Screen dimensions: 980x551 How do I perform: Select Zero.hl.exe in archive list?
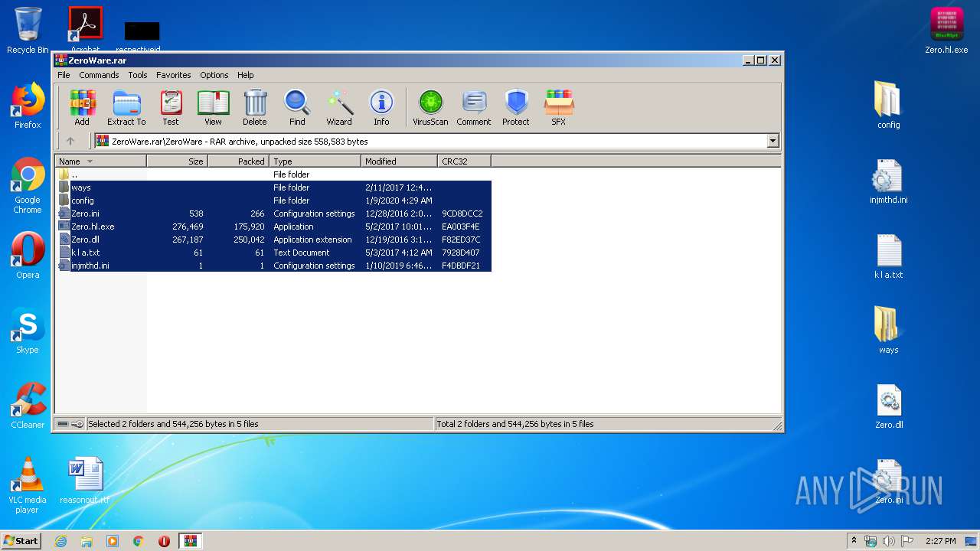pyautogui.click(x=273, y=227)
